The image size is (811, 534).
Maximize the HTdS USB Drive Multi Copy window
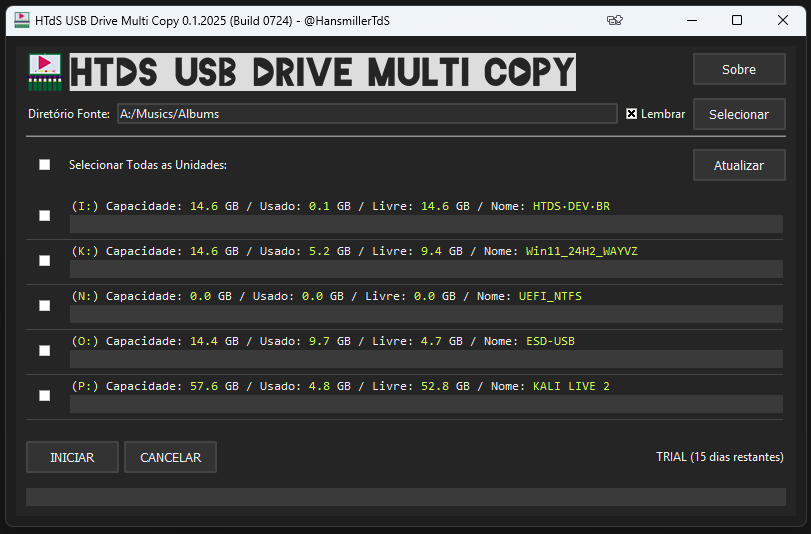point(737,20)
